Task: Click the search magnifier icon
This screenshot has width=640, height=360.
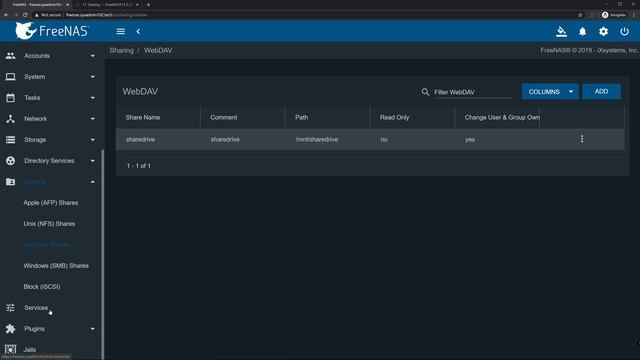Action: coord(425,92)
